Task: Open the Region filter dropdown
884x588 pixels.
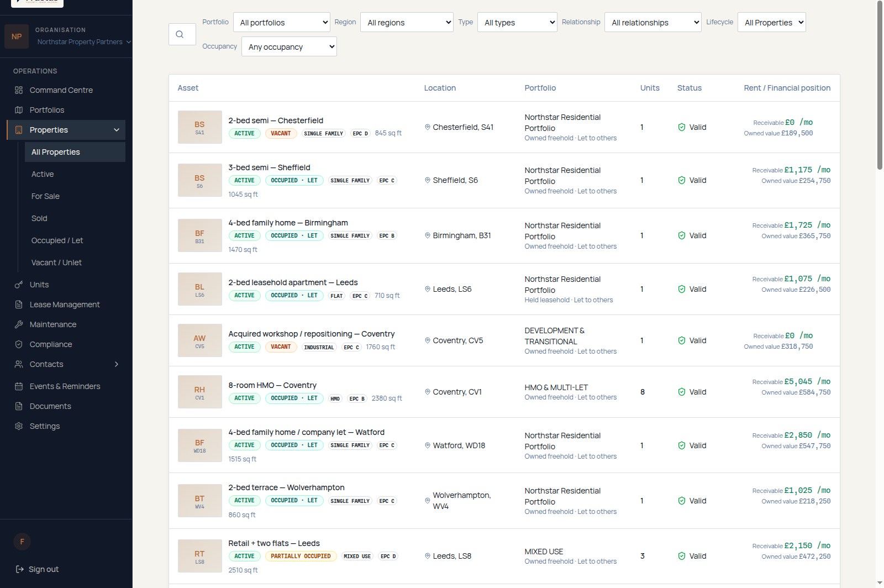Action: (x=407, y=22)
